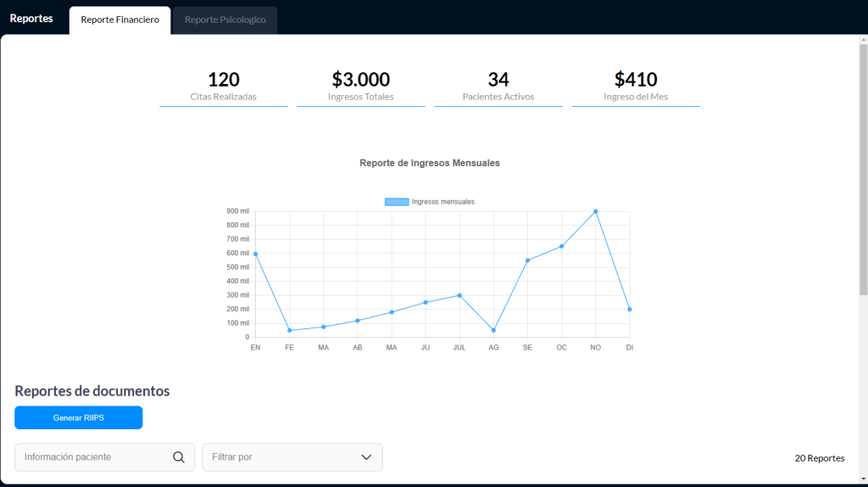
Task: Click the EN data point on chart
Action: (255, 254)
